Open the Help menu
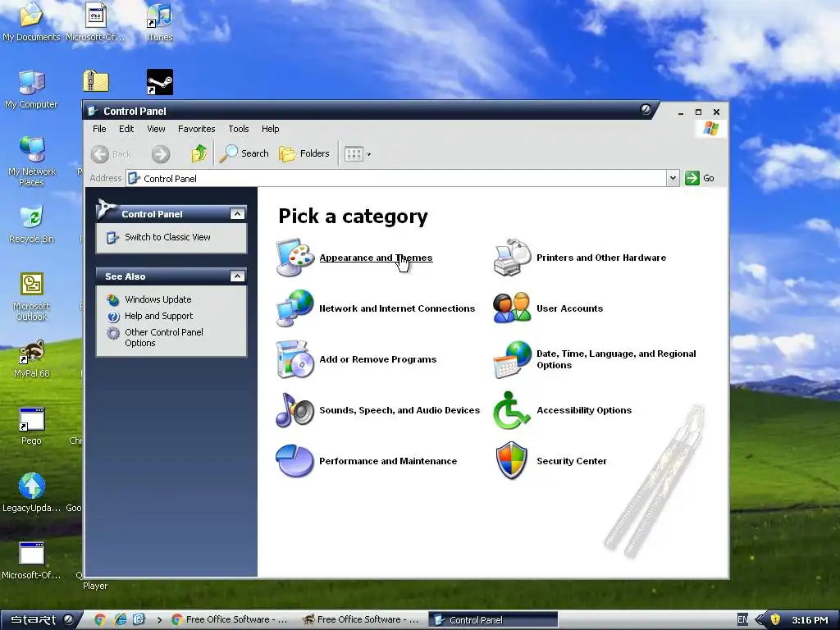 tap(271, 129)
